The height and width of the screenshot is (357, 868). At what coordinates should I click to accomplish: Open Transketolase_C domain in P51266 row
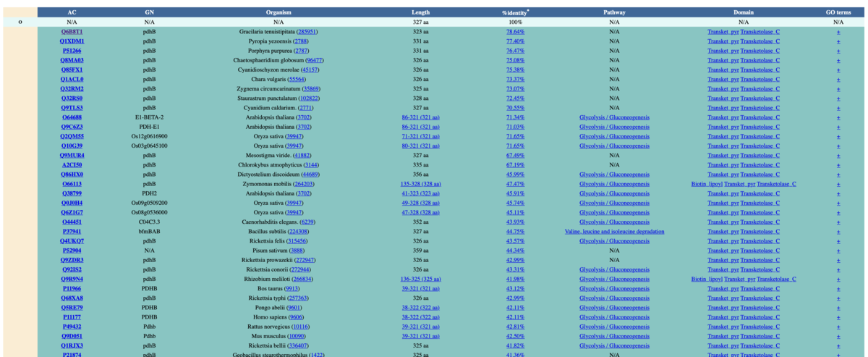[760, 51]
